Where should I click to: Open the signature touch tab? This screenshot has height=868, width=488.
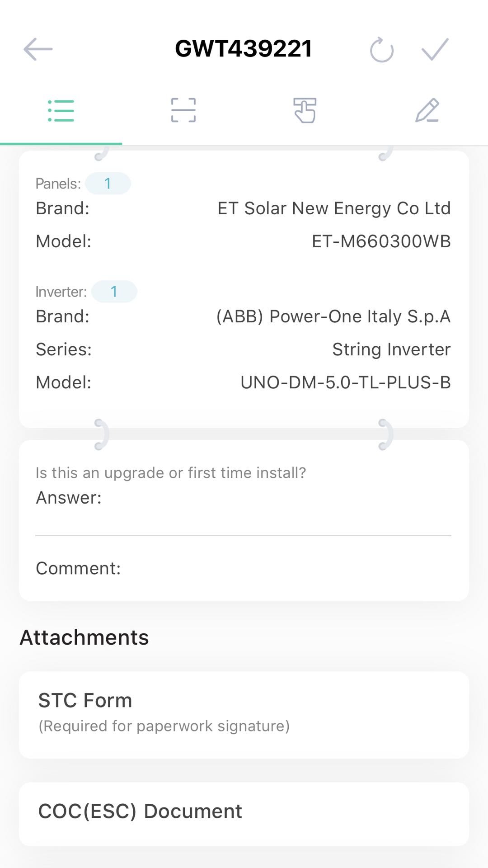pyautogui.click(x=305, y=111)
